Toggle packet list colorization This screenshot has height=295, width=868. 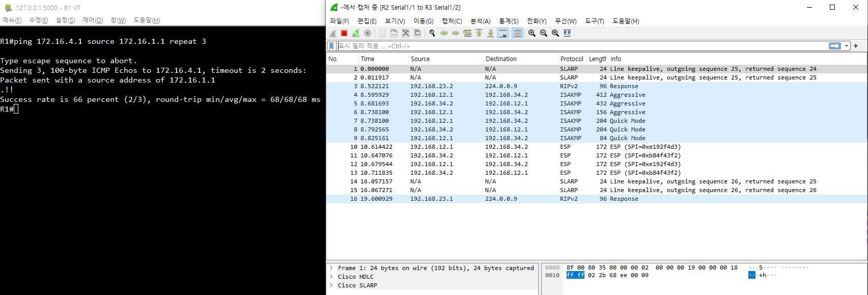point(518,33)
